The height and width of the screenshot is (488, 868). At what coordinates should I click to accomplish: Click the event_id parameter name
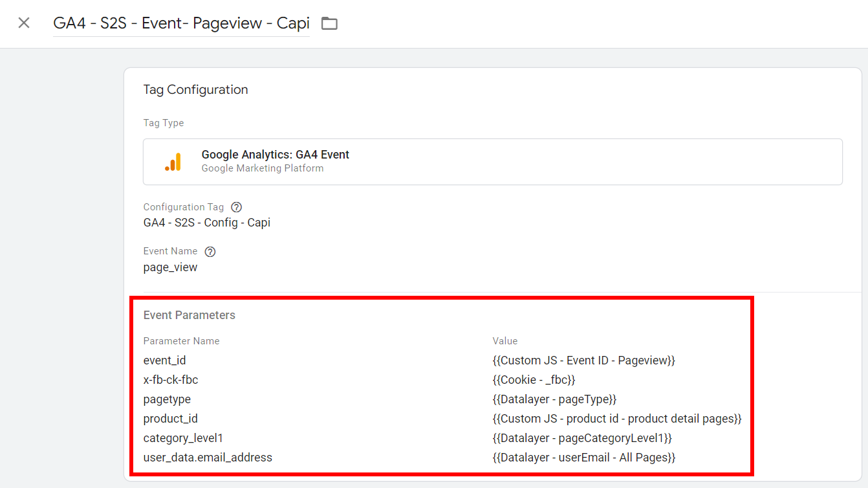[165, 360]
